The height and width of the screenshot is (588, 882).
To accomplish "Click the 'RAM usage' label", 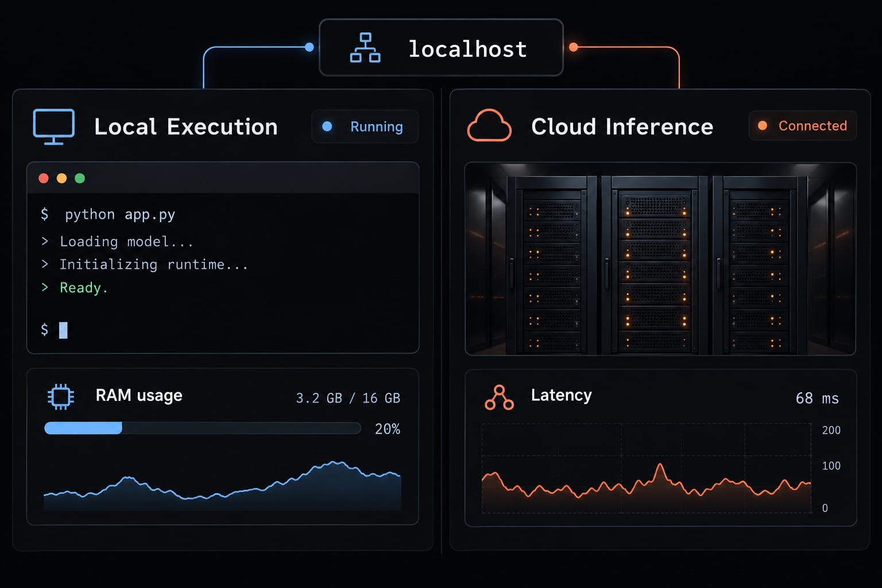I will point(139,396).
